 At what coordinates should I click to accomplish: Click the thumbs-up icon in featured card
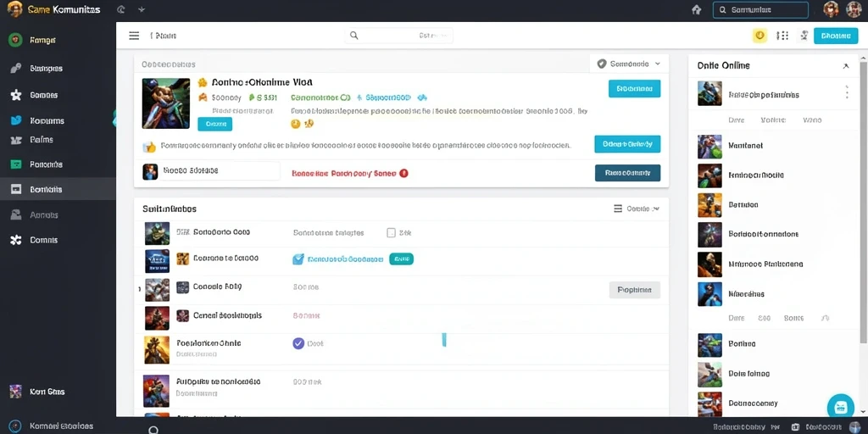[x=149, y=147]
